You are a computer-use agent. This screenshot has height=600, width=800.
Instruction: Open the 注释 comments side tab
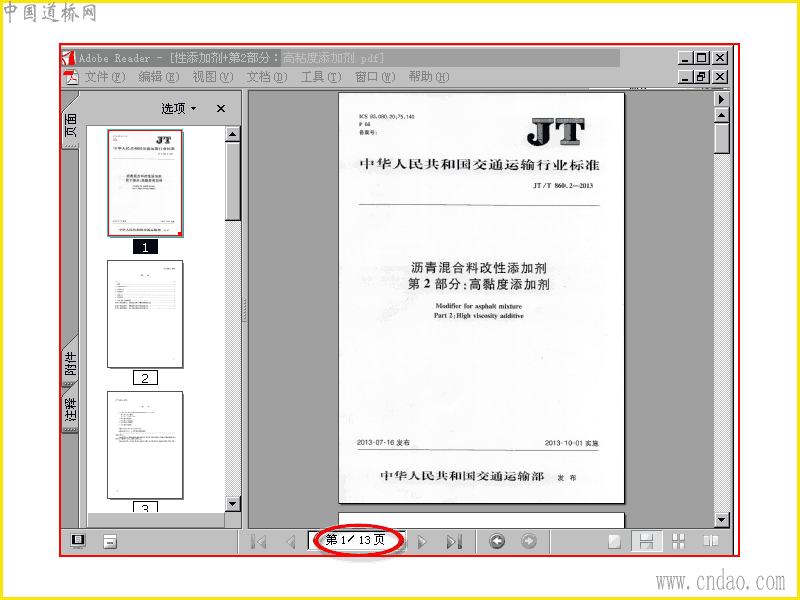70,410
